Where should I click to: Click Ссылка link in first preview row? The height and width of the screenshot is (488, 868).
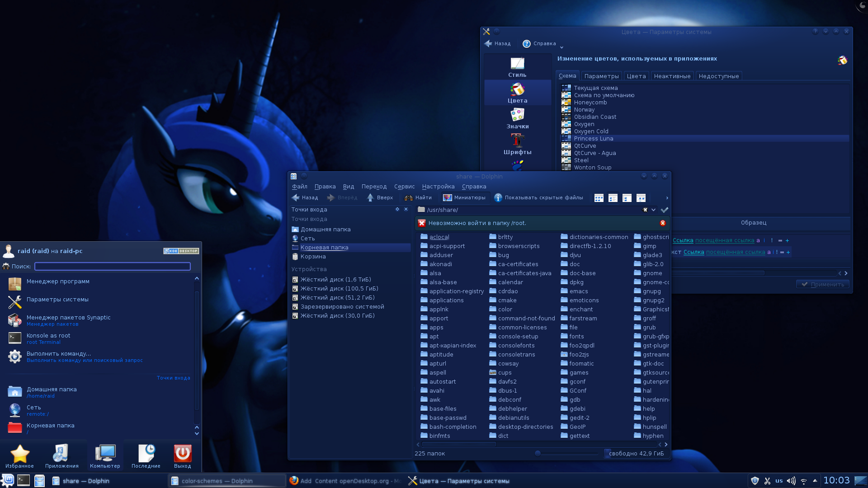click(683, 240)
